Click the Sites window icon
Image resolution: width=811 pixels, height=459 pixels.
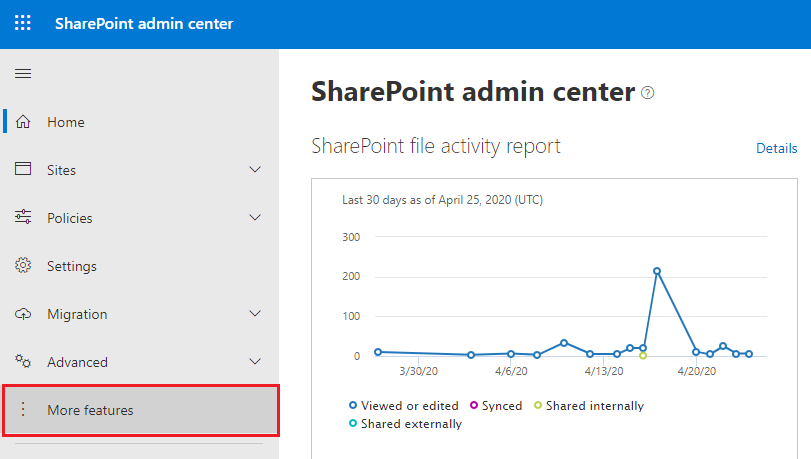[x=23, y=169]
